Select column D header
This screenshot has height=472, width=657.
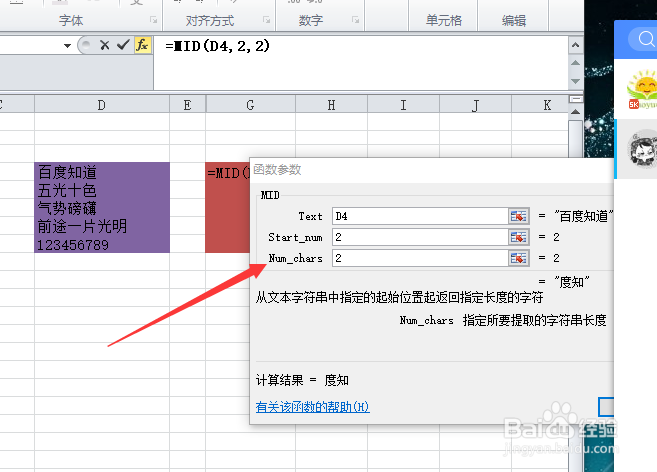pos(102,105)
